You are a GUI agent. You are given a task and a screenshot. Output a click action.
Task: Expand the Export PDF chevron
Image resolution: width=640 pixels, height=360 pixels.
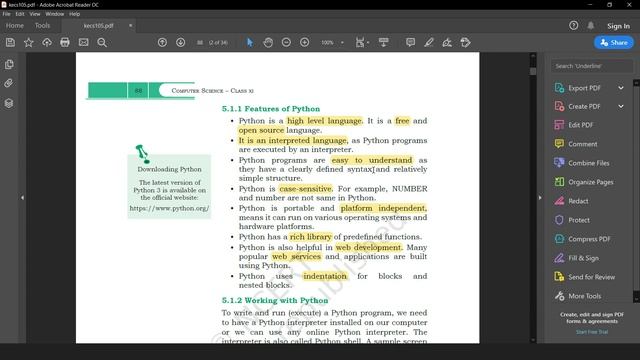coord(621,88)
